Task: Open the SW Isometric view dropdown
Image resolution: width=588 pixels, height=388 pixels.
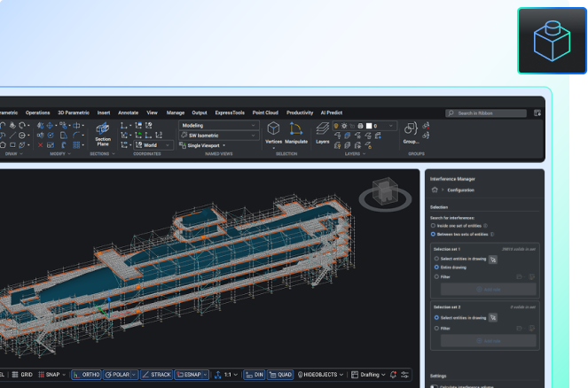Action: click(x=219, y=136)
